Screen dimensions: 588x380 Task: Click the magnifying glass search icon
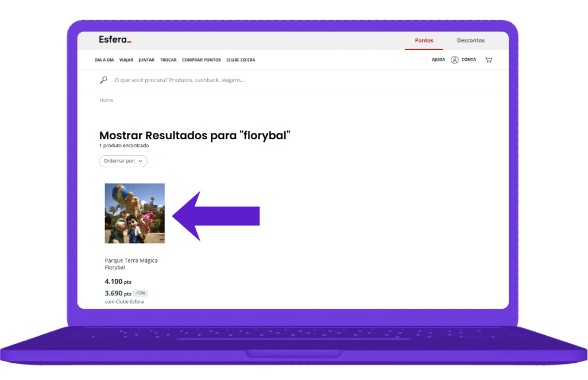pyautogui.click(x=103, y=80)
